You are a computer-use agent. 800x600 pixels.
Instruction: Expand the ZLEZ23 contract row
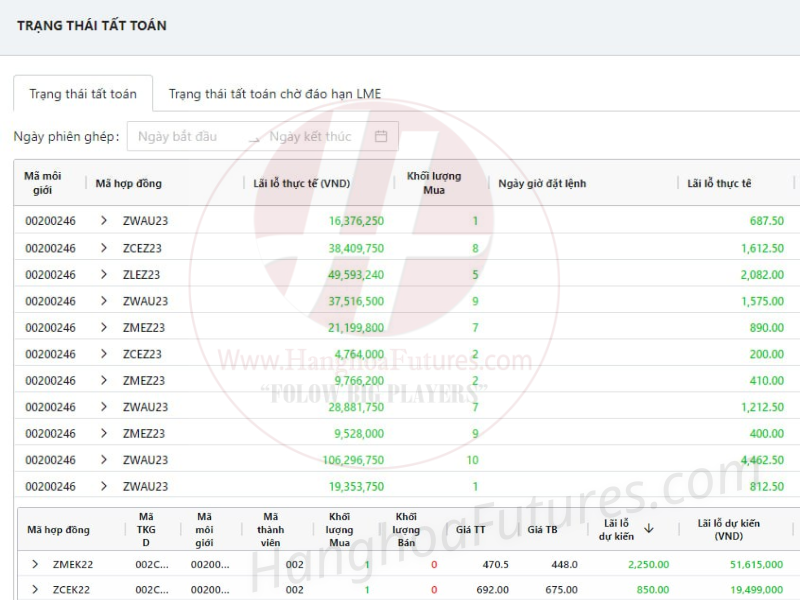(104, 274)
